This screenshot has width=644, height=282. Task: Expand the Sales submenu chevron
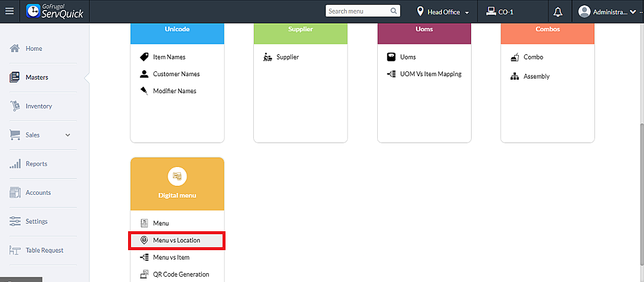[68, 135]
